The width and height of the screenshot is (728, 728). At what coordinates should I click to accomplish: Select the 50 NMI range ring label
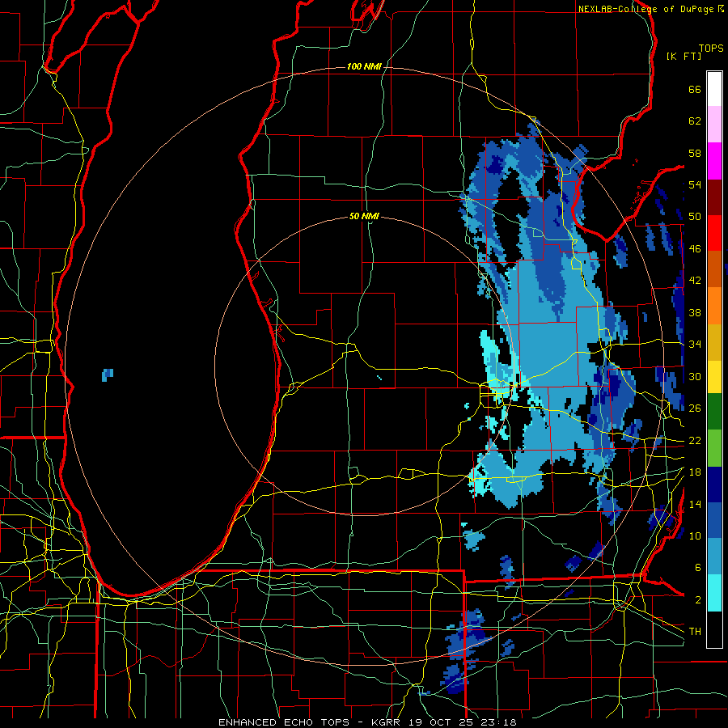(x=364, y=216)
